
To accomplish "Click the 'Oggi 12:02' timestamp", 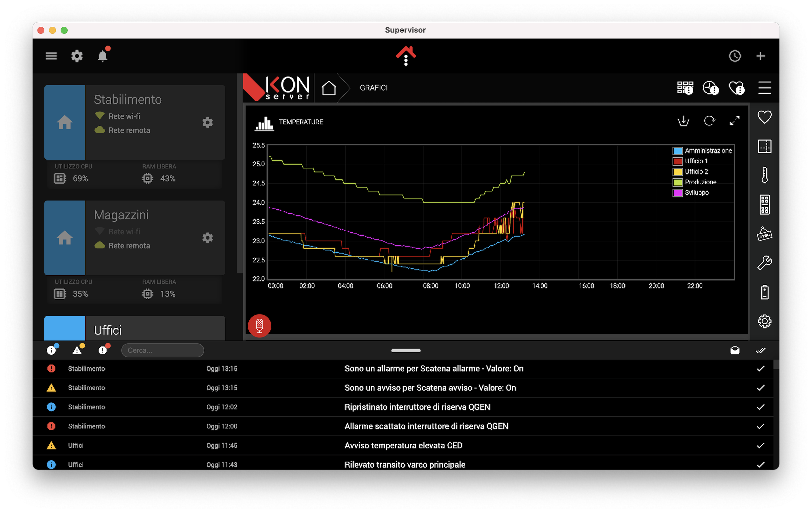I will (222, 407).
